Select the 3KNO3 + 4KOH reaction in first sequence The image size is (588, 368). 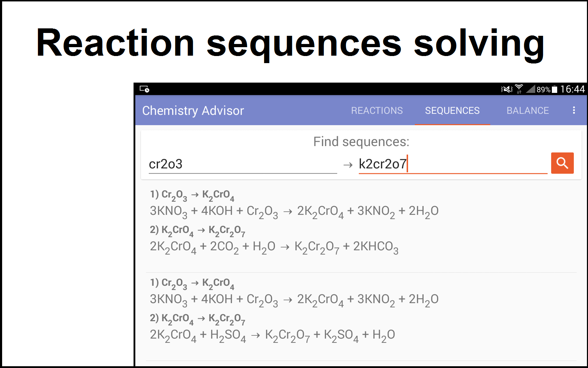[x=294, y=211]
